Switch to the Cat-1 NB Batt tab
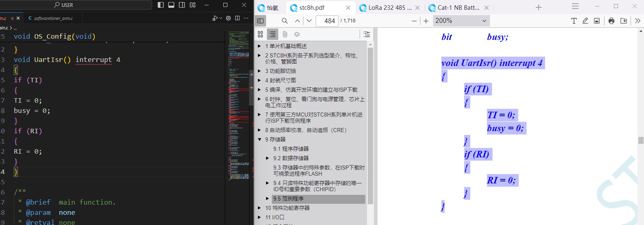 458,8
